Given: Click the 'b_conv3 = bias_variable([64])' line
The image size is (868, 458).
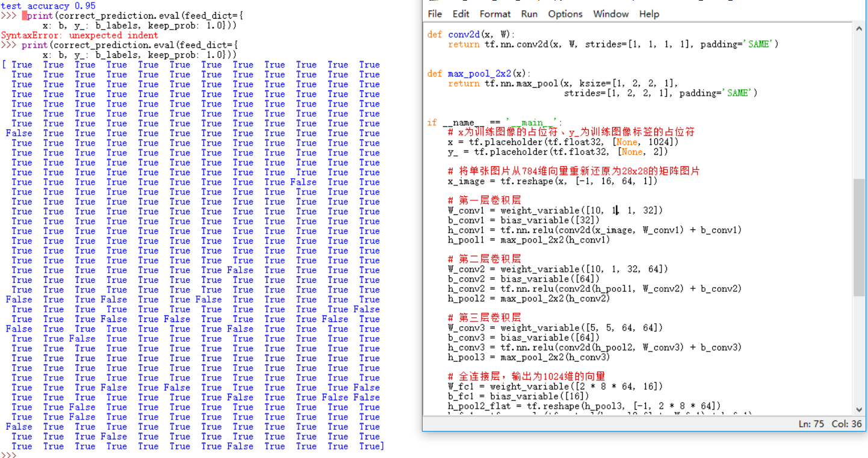Looking at the screenshot, I should point(524,338).
